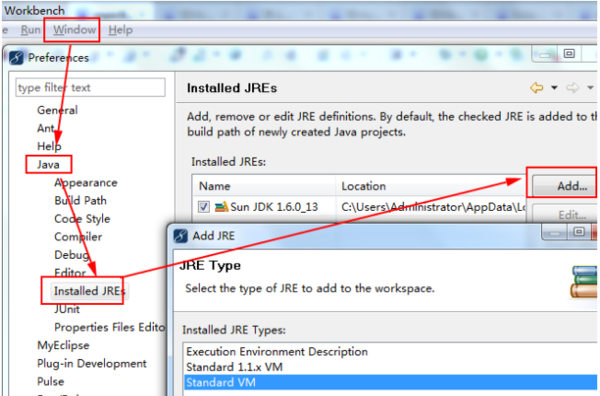The height and width of the screenshot is (396, 600).
Task: Minimize the Preferences window
Action: [x=545, y=55]
